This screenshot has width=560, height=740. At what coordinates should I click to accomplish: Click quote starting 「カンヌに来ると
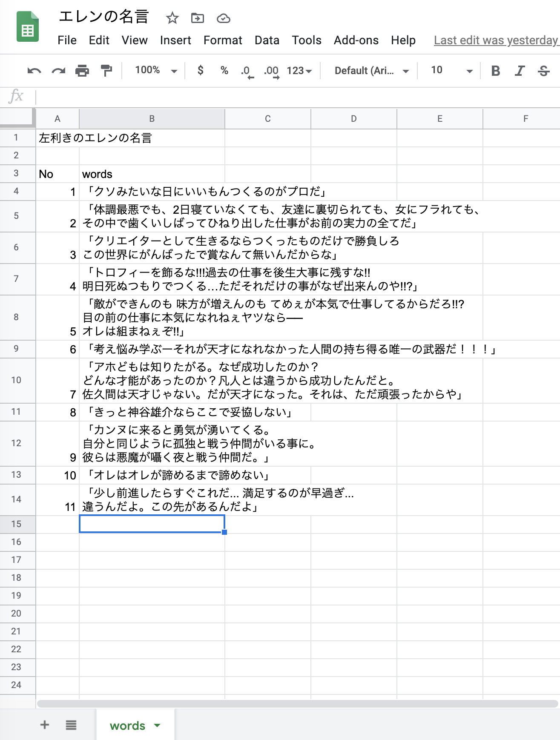click(x=199, y=444)
